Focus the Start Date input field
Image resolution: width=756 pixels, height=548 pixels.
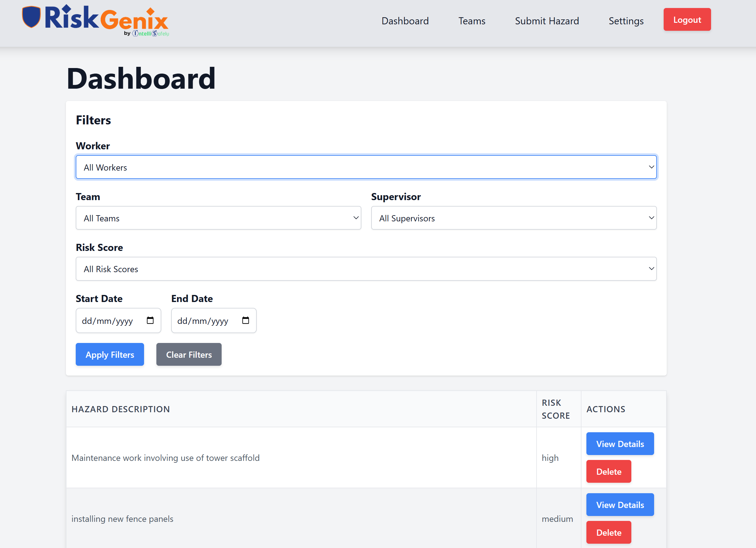point(118,320)
